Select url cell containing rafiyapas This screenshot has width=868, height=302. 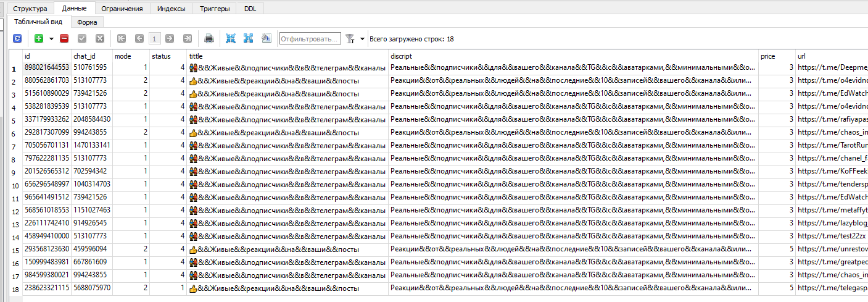[832, 119]
